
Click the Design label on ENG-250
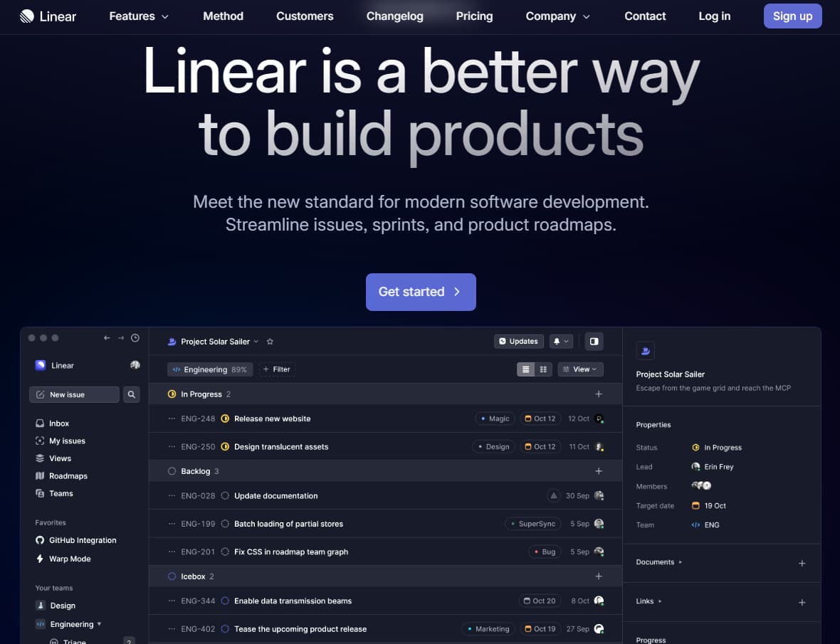(x=493, y=446)
